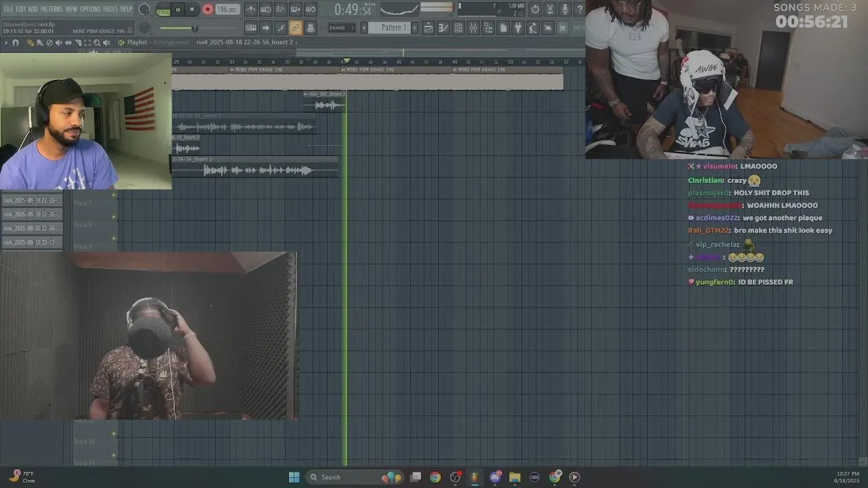Toggle the playlist snap magnet icon

[x=16, y=43]
